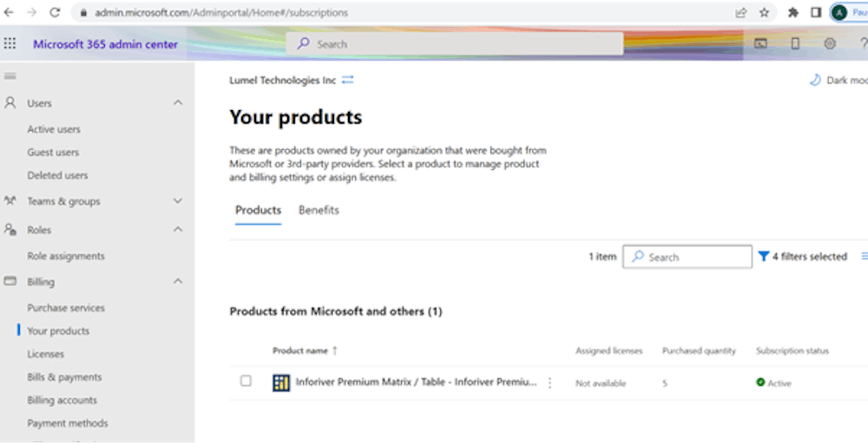The width and height of the screenshot is (868, 444).
Task: Open Purchase services in sidebar
Action: click(x=66, y=308)
